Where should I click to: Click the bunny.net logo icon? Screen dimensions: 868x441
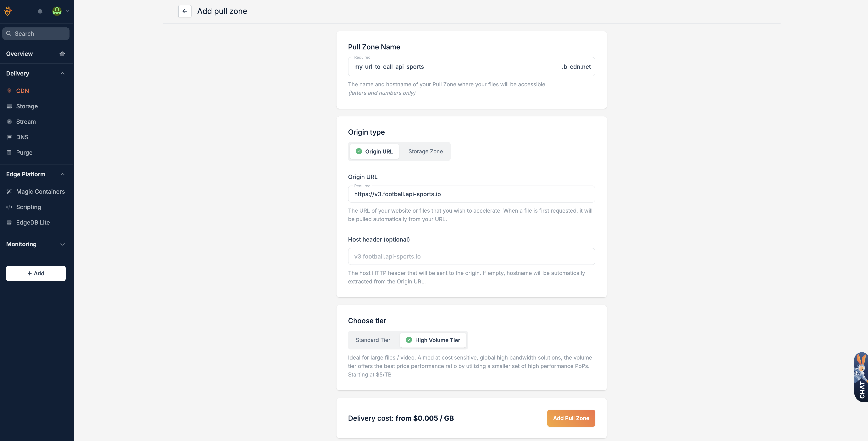(8, 11)
